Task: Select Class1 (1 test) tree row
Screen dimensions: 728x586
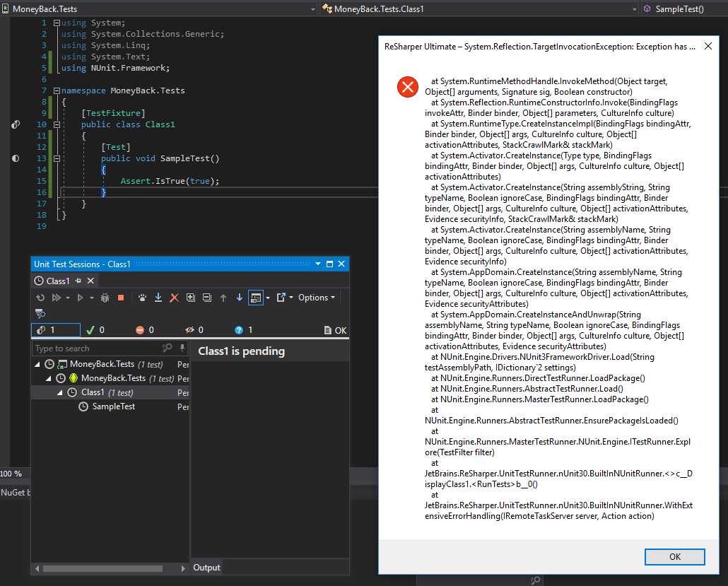Action: tap(110, 393)
